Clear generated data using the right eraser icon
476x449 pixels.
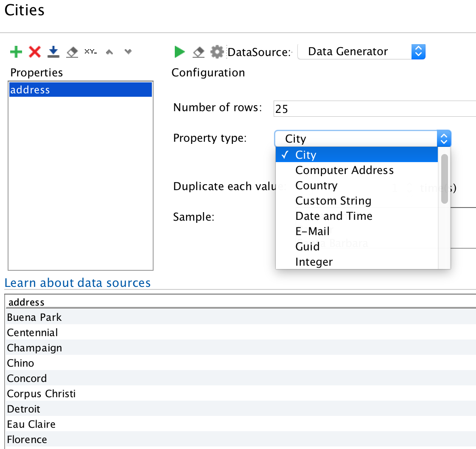(198, 52)
